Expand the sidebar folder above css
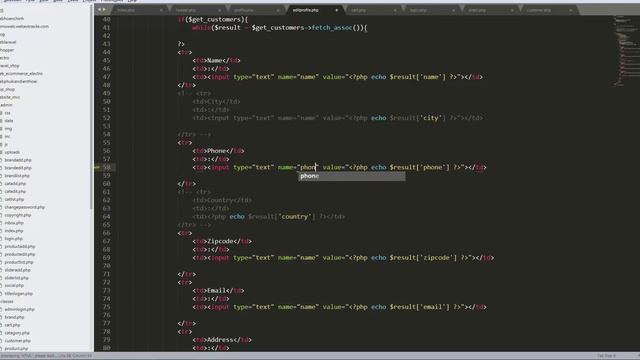Viewport: 640px width, 360px height. (x=6, y=105)
